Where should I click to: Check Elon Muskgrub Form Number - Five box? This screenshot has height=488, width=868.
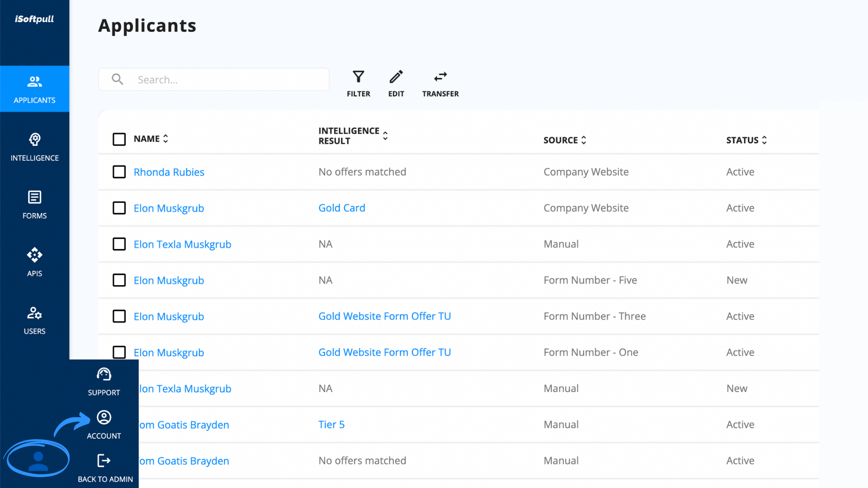tap(119, 280)
